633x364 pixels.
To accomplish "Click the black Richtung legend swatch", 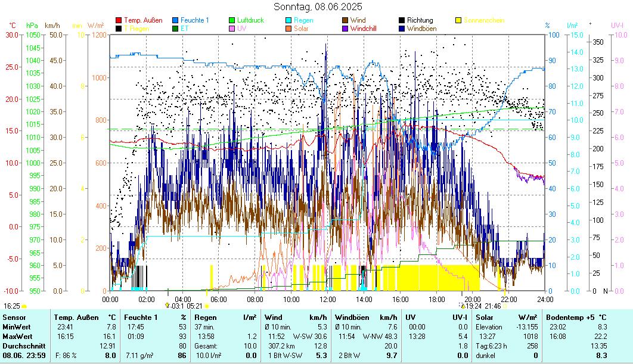I will (x=402, y=20).
